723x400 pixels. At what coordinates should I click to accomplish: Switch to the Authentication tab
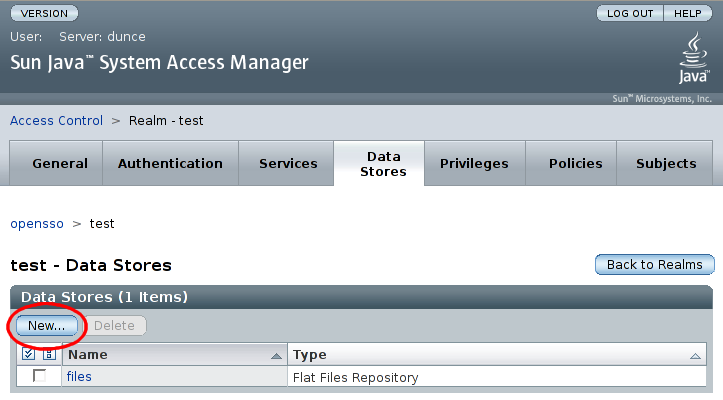(170, 163)
